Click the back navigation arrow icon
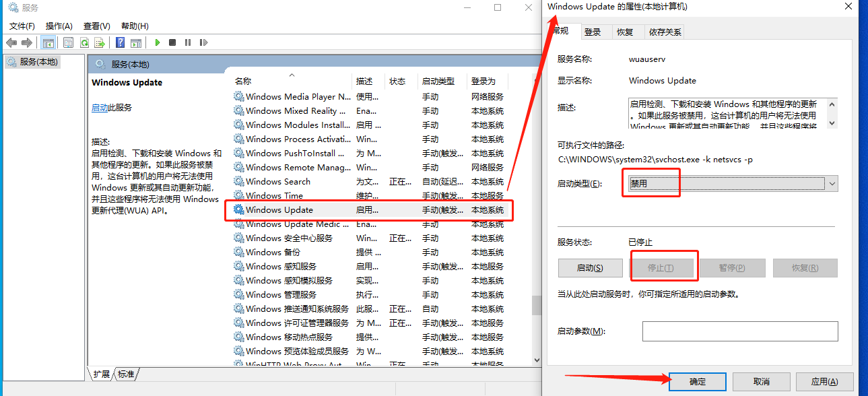 coord(11,42)
